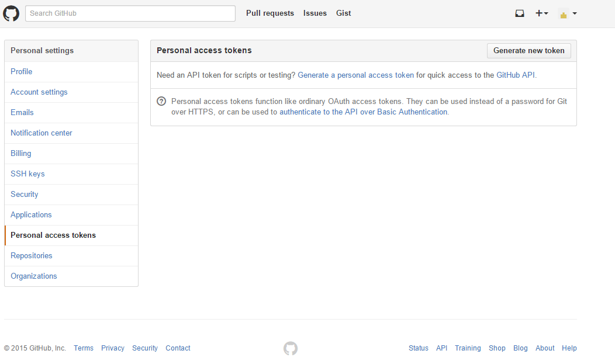
Task: Click the Security footer link
Action: (145, 348)
